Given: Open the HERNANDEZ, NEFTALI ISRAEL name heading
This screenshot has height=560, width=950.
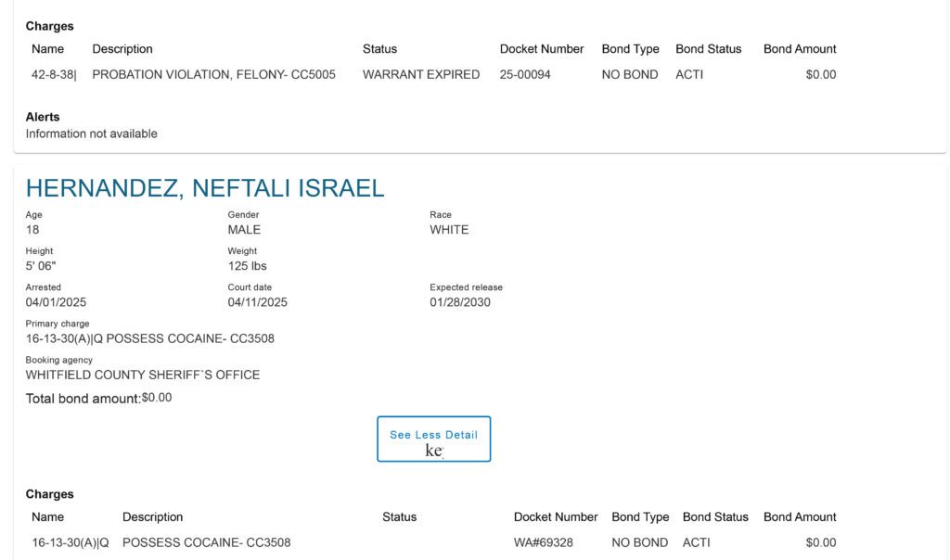Looking at the screenshot, I should (205, 188).
